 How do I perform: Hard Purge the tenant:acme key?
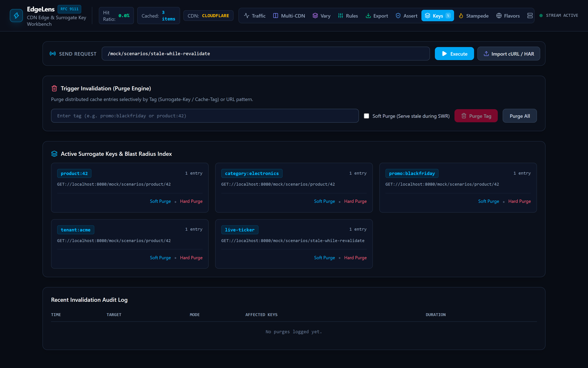point(191,258)
